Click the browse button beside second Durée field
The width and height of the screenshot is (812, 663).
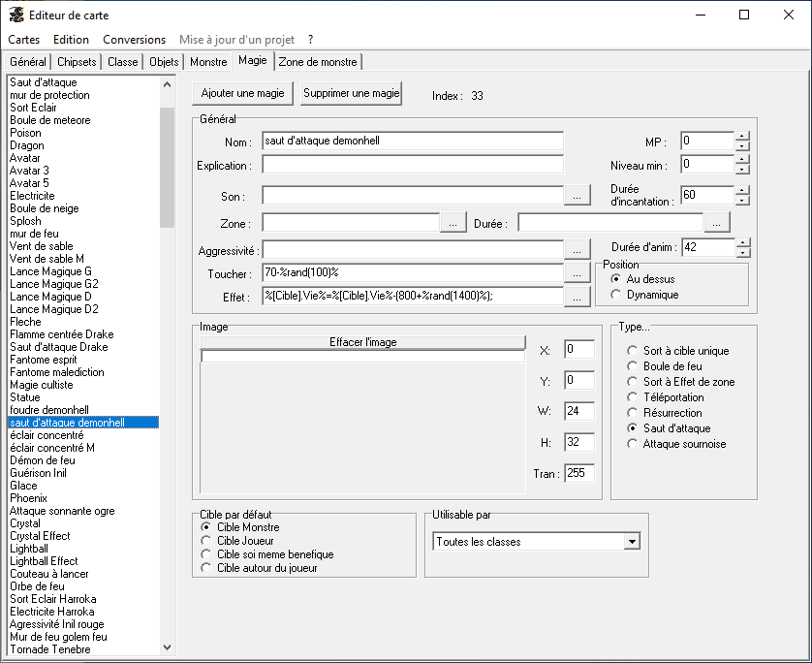click(717, 223)
